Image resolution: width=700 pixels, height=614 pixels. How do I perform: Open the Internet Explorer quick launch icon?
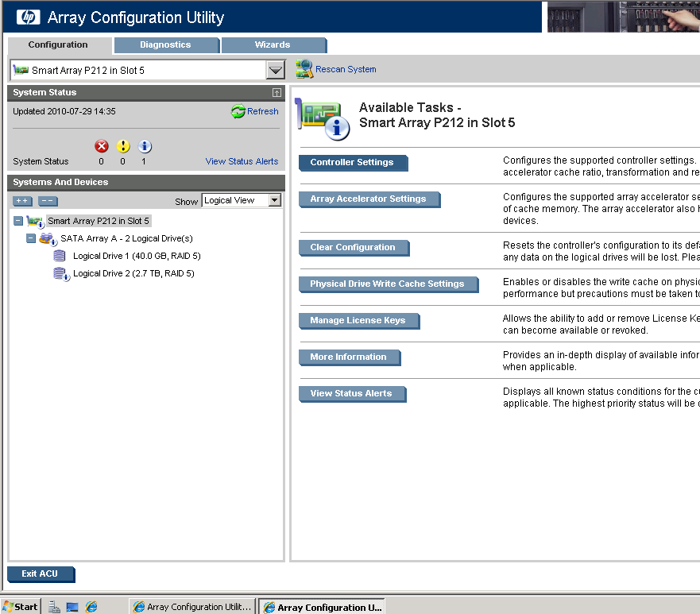[91, 607]
